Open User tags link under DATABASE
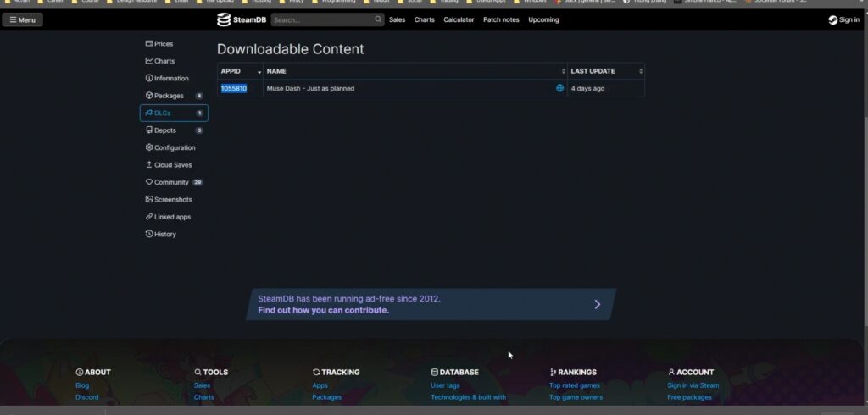 click(445, 385)
